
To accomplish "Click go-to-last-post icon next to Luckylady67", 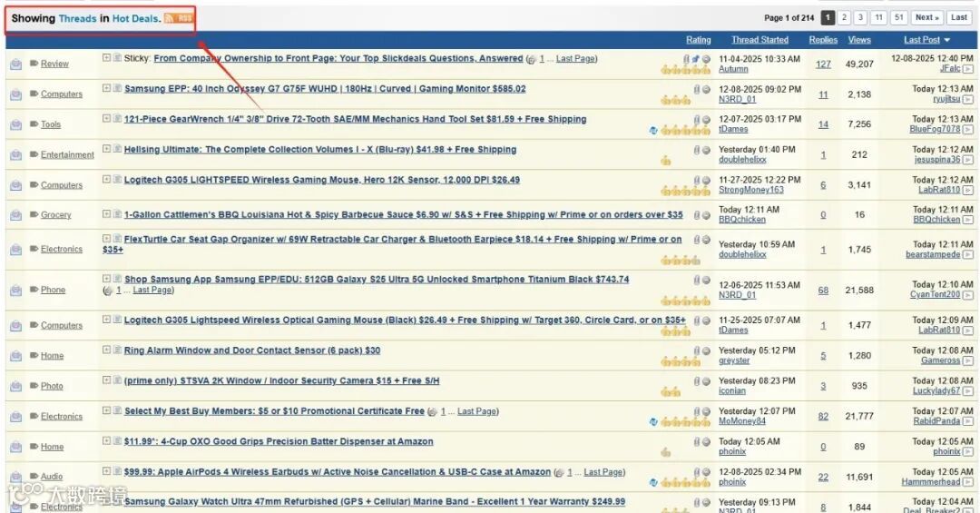I will pos(967,391).
